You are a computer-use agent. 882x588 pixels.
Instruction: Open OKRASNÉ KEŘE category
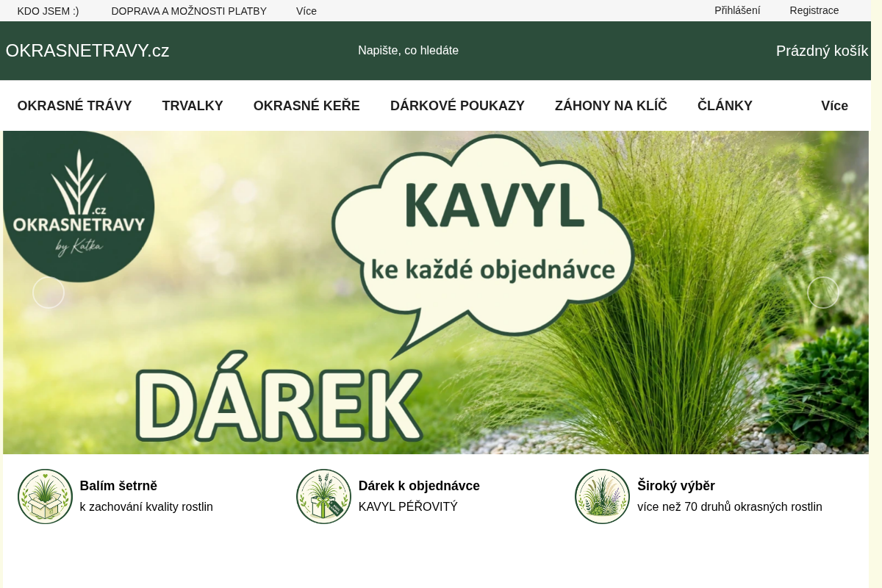(x=306, y=106)
